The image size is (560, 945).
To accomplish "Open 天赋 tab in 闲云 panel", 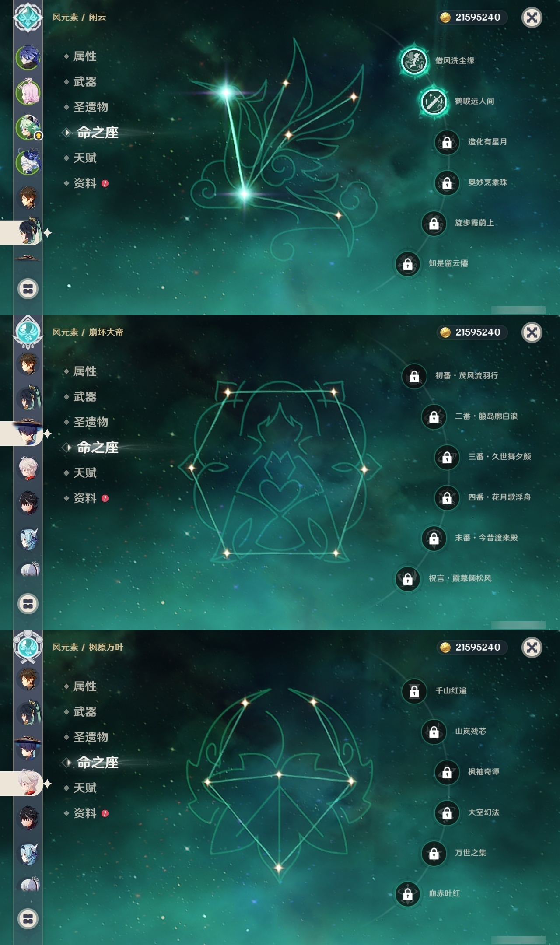I will click(x=85, y=158).
